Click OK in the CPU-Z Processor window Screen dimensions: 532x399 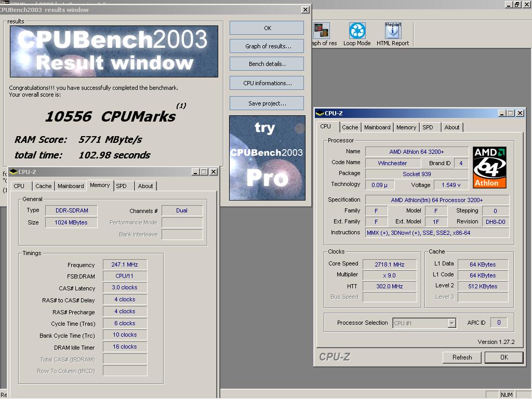(504, 357)
